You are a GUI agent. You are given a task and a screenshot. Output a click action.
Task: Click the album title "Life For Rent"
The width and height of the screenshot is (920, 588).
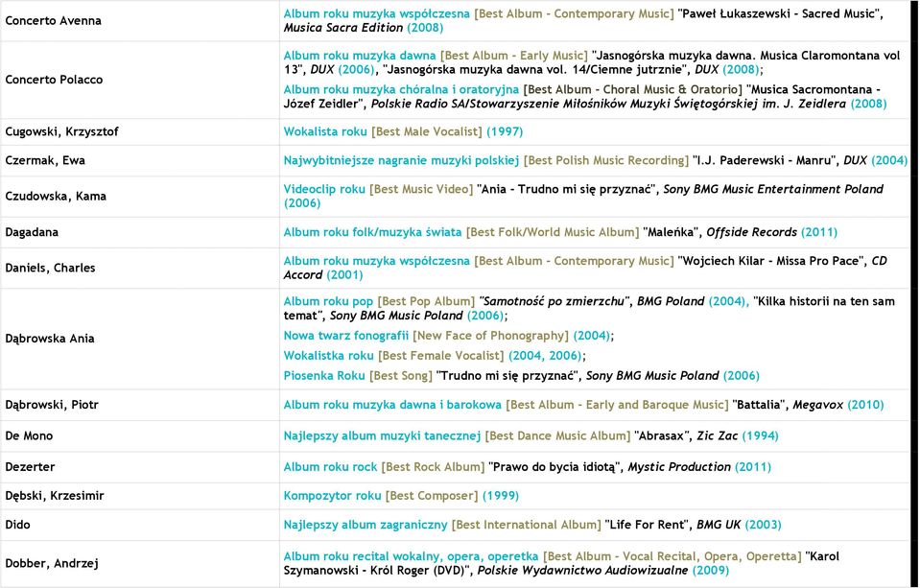click(x=648, y=525)
